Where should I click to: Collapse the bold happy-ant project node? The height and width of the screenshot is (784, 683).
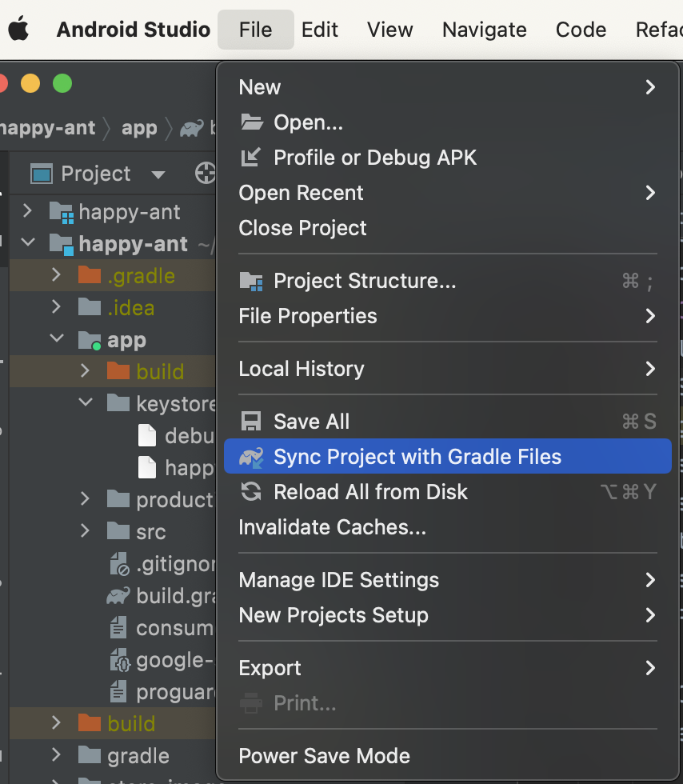pos(28,243)
